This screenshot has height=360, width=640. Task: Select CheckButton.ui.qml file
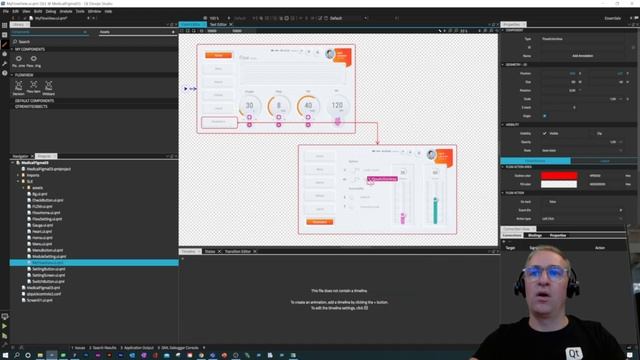pos(47,200)
